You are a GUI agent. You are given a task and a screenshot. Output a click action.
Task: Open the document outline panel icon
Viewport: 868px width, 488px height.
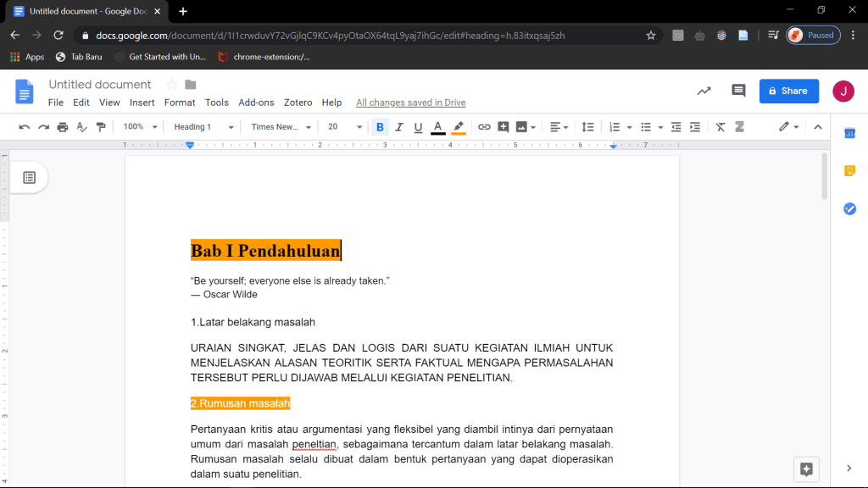[x=29, y=177]
